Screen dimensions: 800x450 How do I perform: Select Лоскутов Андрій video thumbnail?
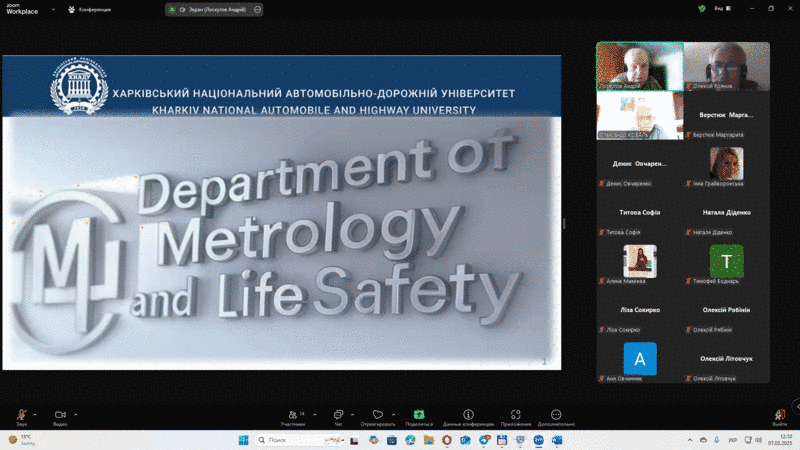click(640, 66)
